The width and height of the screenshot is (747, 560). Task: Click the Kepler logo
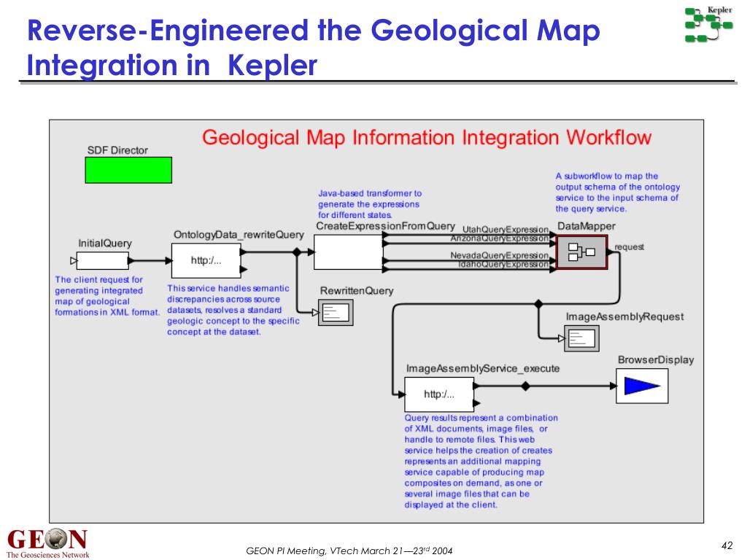click(x=708, y=24)
